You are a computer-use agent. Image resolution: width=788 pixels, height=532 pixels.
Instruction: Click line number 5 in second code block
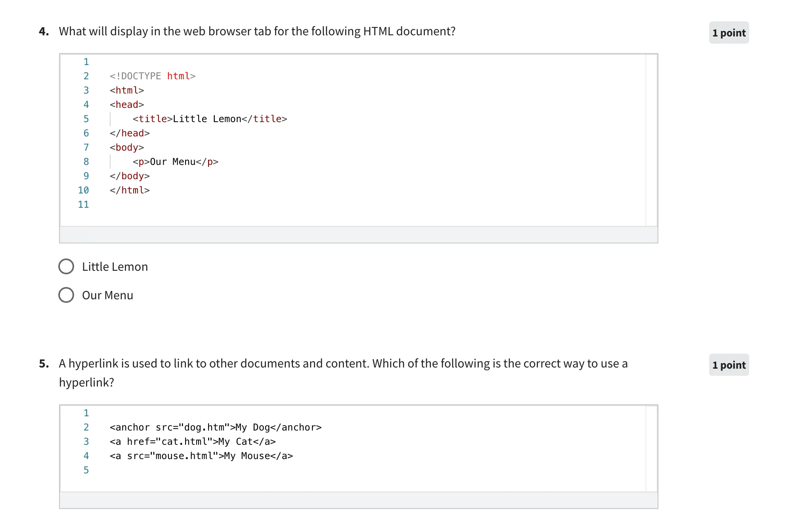[x=86, y=470]
